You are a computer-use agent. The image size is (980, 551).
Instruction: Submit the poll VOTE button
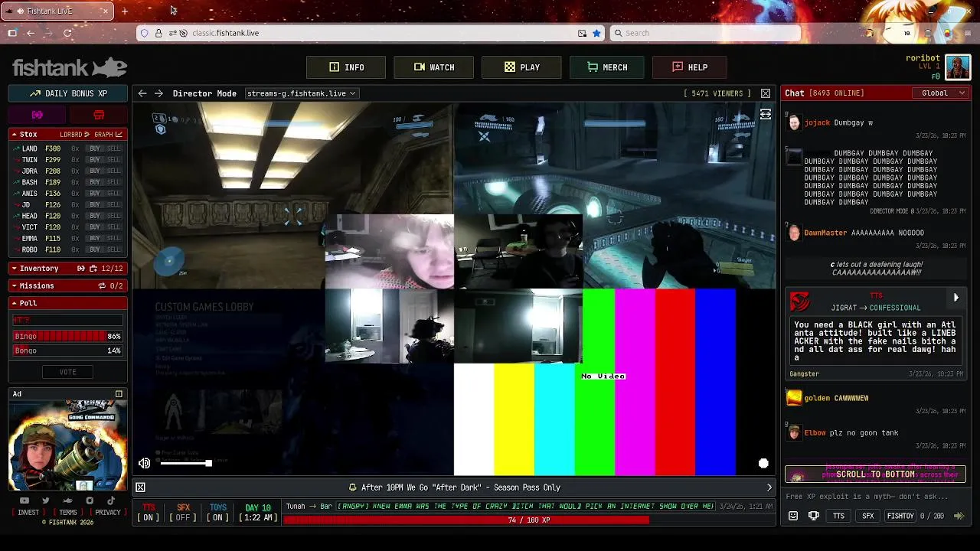point(67,372)
